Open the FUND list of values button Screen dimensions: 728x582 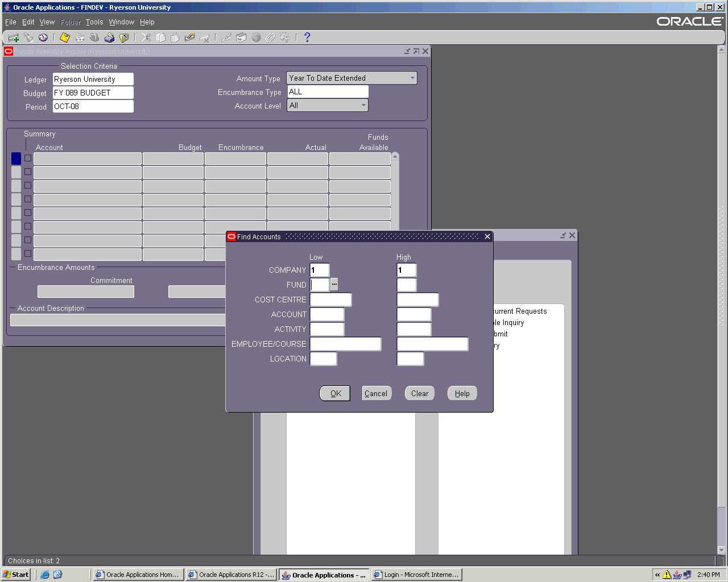(x=334, y=284)
